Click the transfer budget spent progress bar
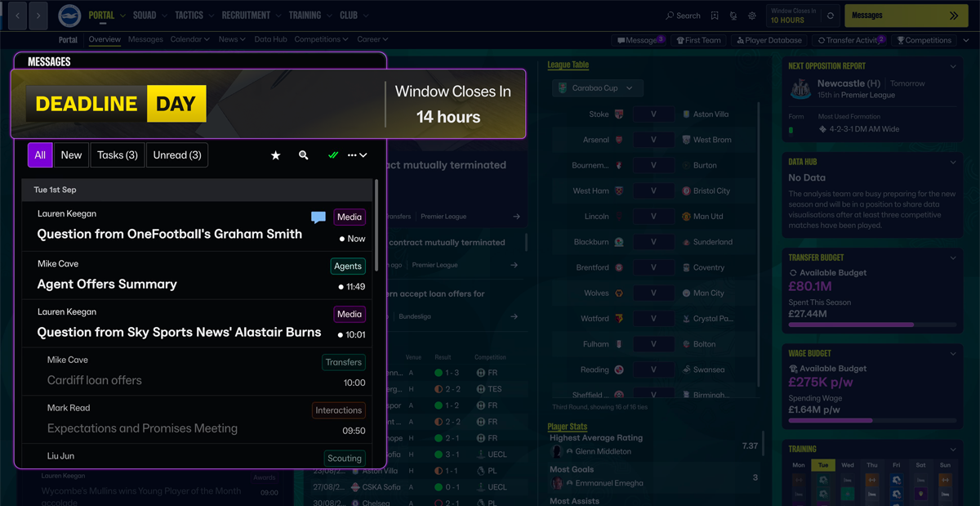This screenshot has height=506, width=980. (872, 325)
